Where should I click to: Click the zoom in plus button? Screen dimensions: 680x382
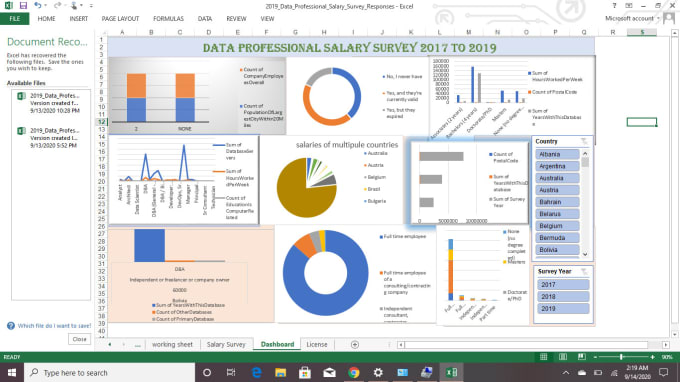652,357
